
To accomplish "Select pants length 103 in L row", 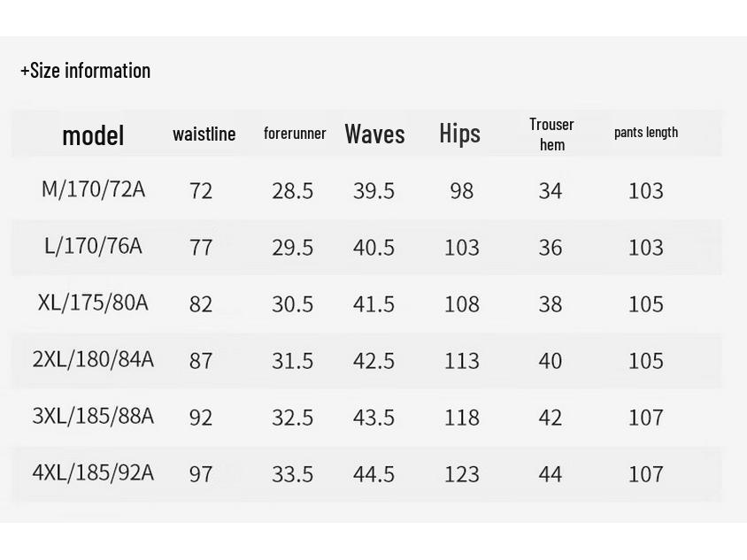I will tap(645, 247).
